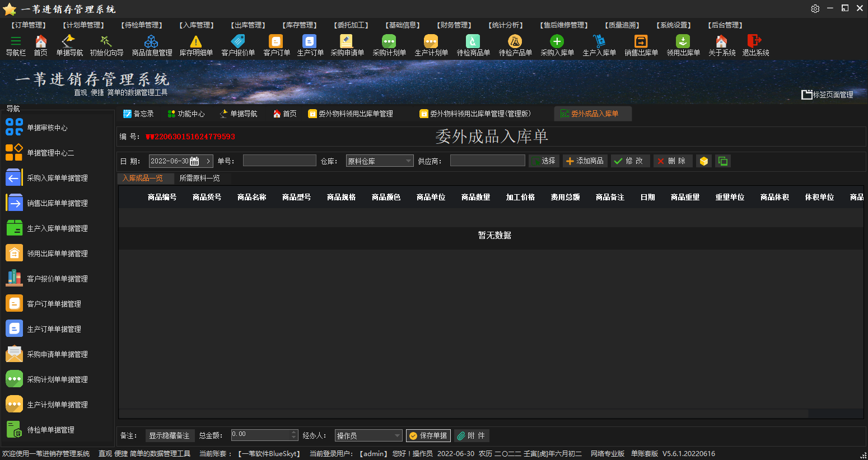Screen dimensions: 868x460
Task: Click yellow hexagon icon beside 删除
Action: (x=704, y=161)
